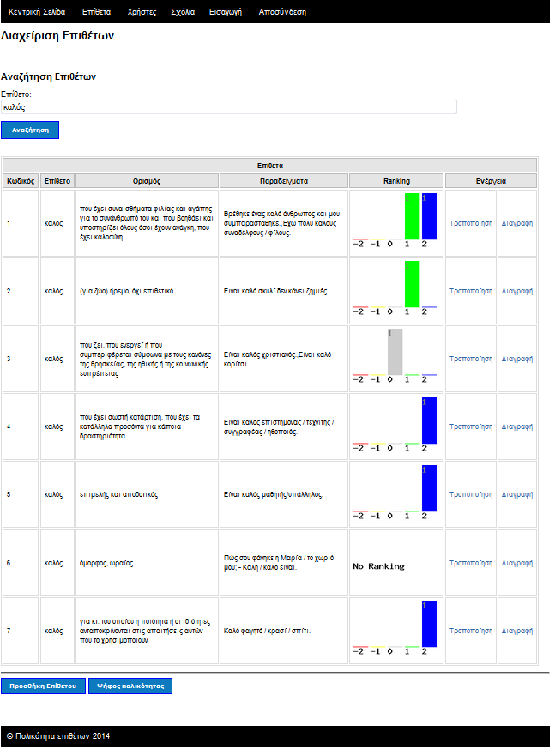
Task: Click the example 'Είναι καλό σκυλί δεν κάνει ζημιές.'
Action: [x=275, y=291]
